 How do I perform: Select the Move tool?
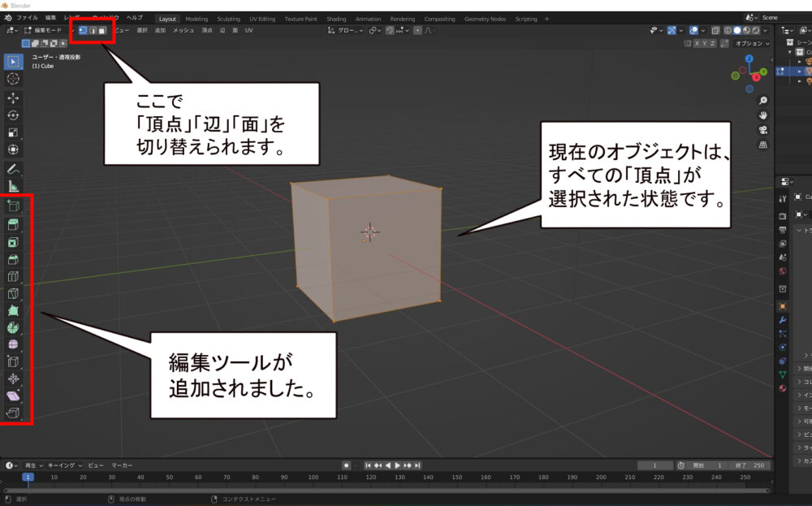click(x=14, y=98)
